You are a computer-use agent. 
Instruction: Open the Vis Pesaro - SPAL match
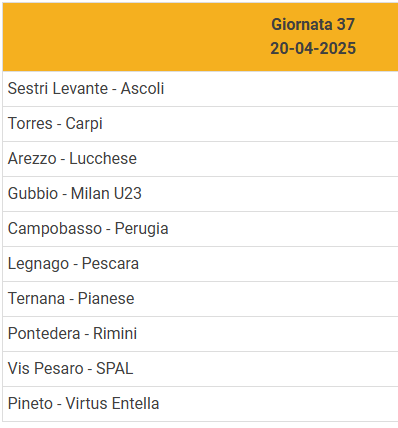point(200,369)
